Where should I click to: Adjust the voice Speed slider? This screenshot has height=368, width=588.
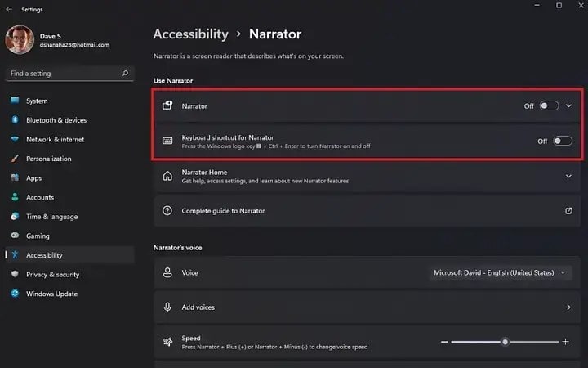coord(505,342)
